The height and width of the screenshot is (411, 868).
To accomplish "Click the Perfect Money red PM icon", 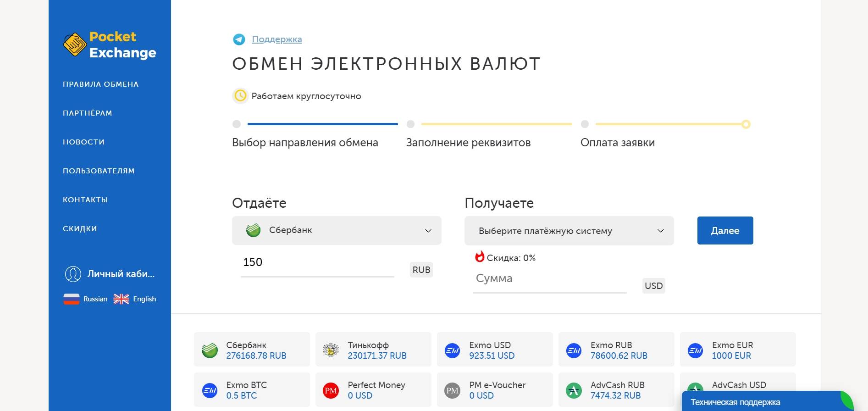I will (x=331, y=390).
